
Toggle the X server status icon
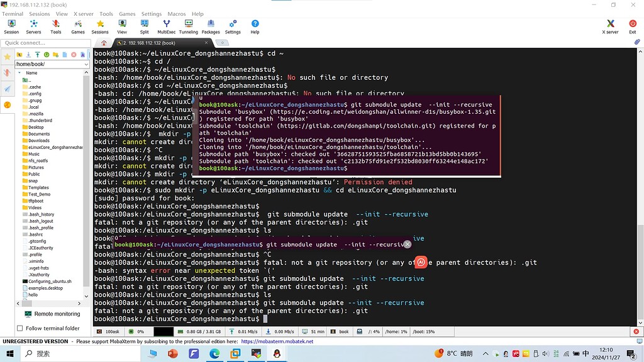[x=609, y=25]
